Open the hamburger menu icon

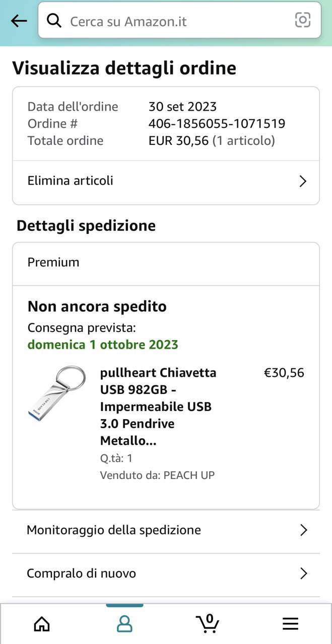290,624
